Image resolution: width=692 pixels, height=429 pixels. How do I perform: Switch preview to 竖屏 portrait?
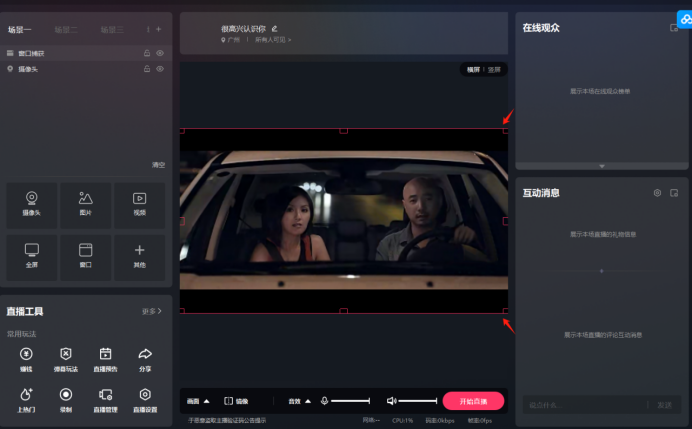tap(494, 70)
